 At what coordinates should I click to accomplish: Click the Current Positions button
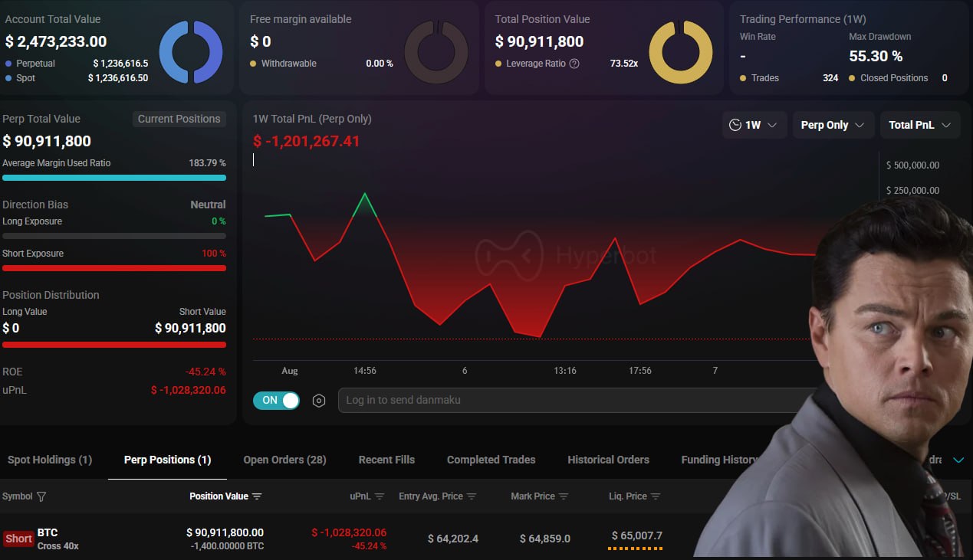pos(179,119)
